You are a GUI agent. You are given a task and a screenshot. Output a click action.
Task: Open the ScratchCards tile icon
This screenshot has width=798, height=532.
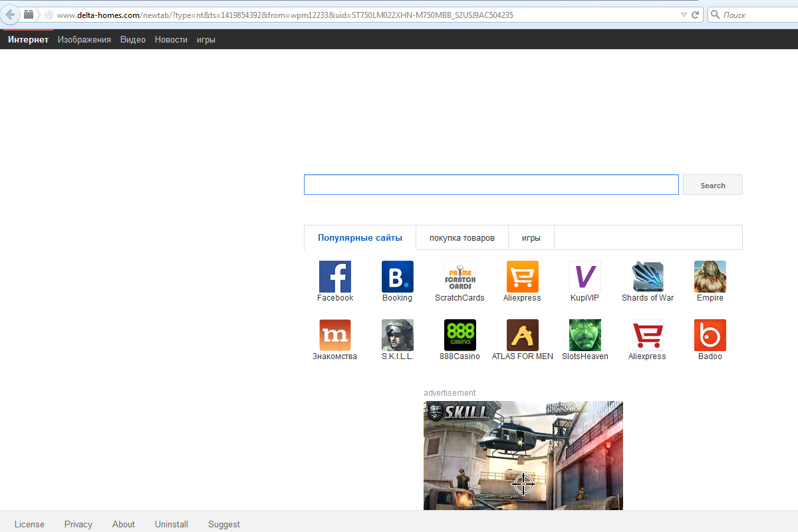pos(460,277)
